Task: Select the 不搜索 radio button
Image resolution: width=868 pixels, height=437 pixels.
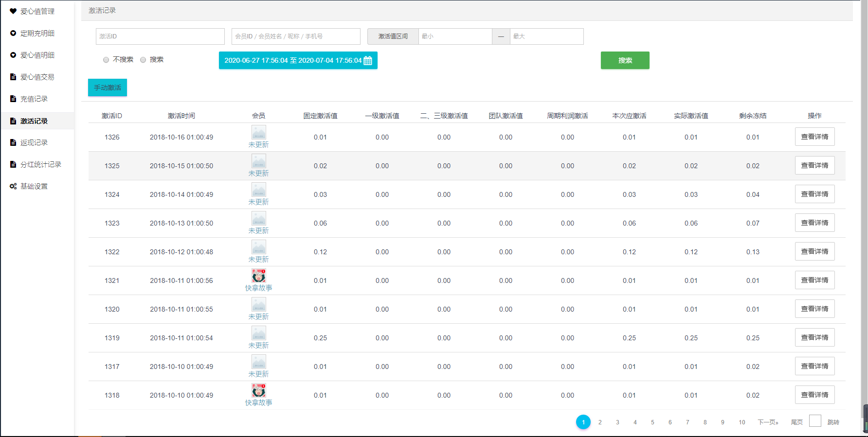Action: coord(106,60)
